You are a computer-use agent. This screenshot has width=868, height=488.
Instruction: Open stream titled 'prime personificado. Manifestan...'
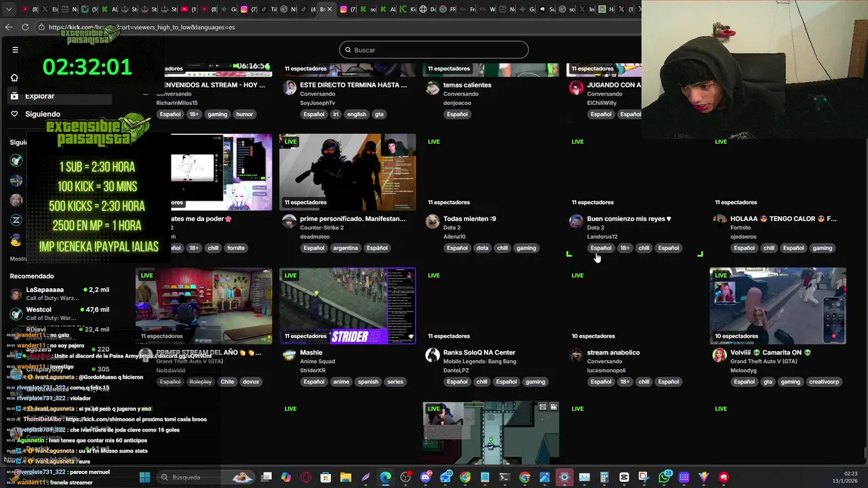click(x=353, y=219)
